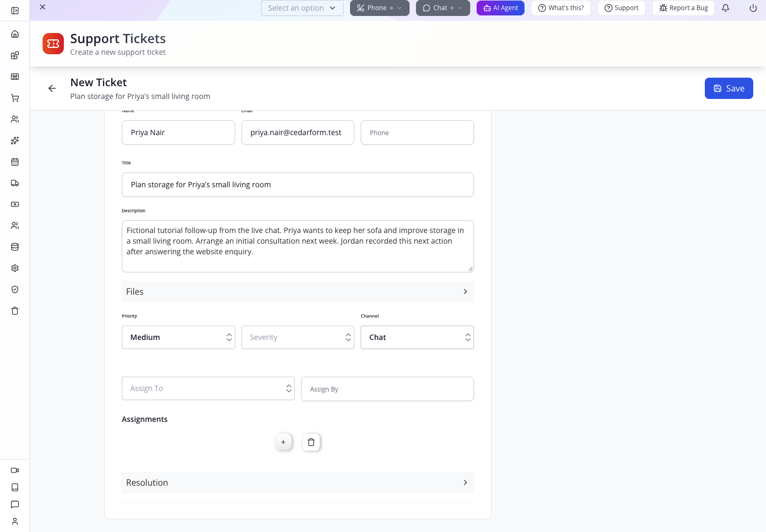Open the database icon in sidebar
This screenshot has height=532, width=766.
(x=15, y=247)
